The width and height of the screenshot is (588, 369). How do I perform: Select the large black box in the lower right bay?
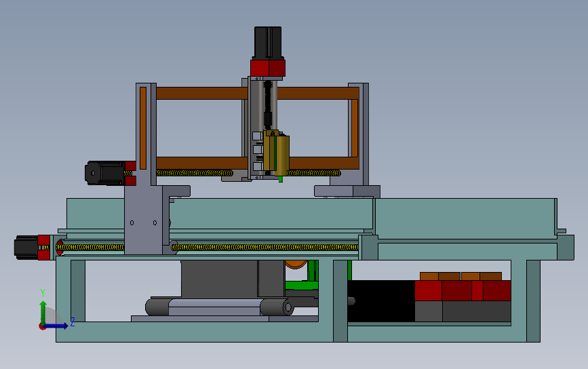pyautogui.click(x=381, y=300)
